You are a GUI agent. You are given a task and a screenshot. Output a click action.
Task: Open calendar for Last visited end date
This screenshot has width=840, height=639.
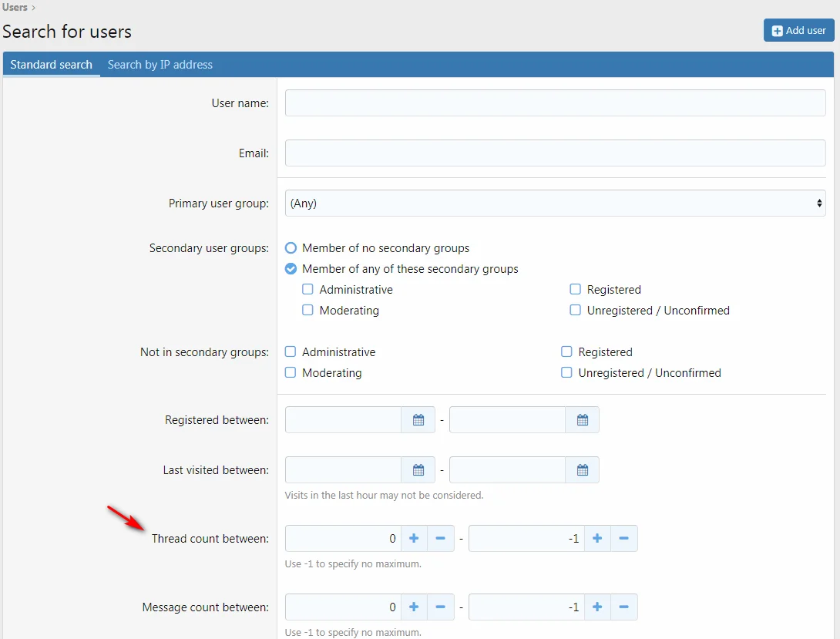coord(582,469)
